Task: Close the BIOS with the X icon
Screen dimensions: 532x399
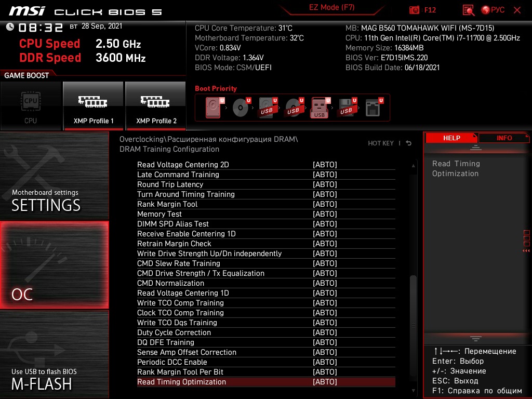Action: tap(517, 10)
